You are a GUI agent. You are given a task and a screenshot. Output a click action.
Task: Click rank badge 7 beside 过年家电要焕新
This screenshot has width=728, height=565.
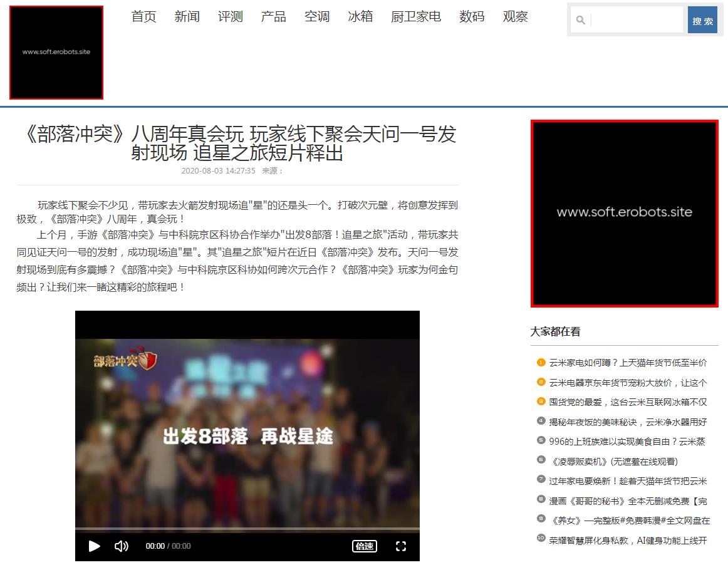pos(541,479)
